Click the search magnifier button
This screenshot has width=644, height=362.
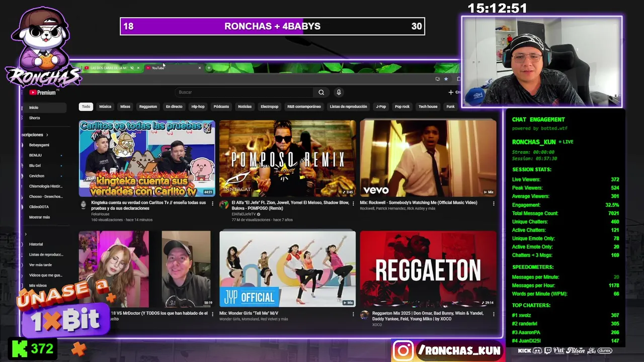point(321,92)
